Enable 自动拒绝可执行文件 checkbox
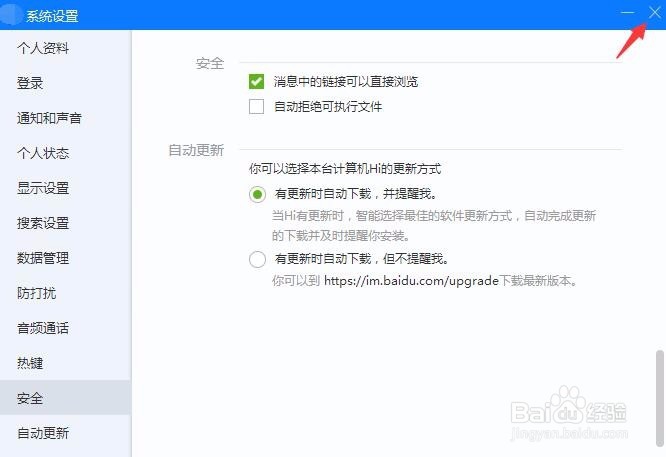The width and height of the screenshot is (666, 457). pos(256,106)
